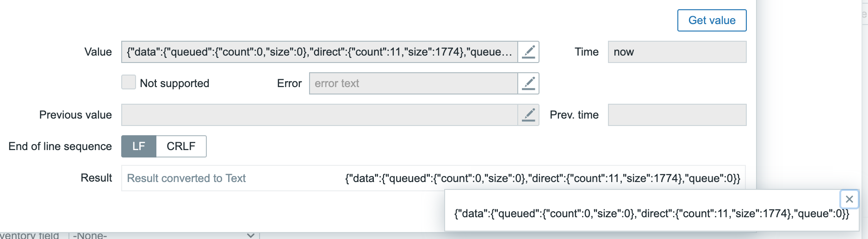Click the Not supported label text
Screen dimensions: 868x239
[174, 83]
